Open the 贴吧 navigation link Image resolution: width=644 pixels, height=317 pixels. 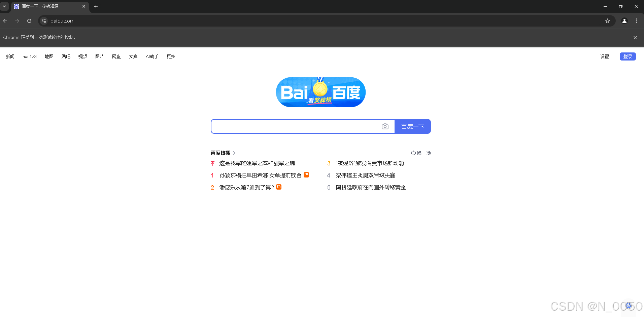[66, 56]
